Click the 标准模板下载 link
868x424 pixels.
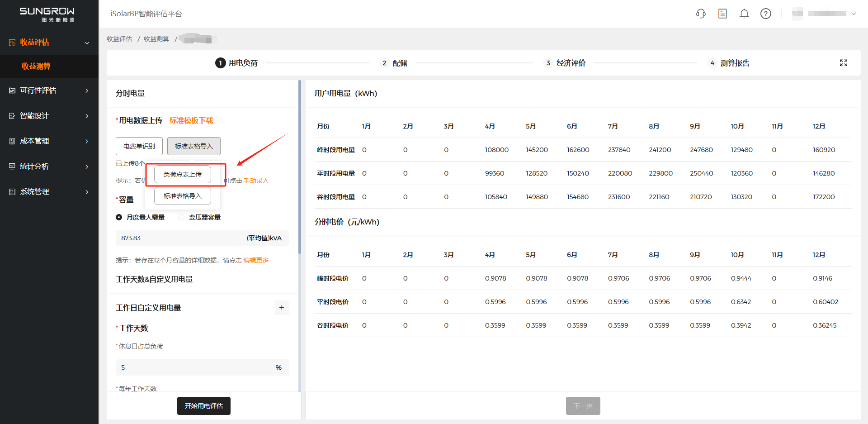click(x=191, y=120)
